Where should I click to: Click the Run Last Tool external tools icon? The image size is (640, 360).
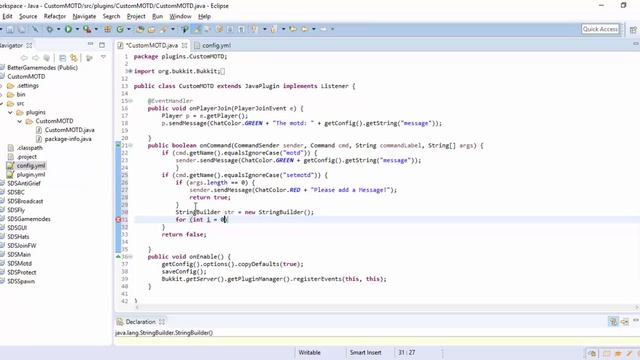point(87,29)
